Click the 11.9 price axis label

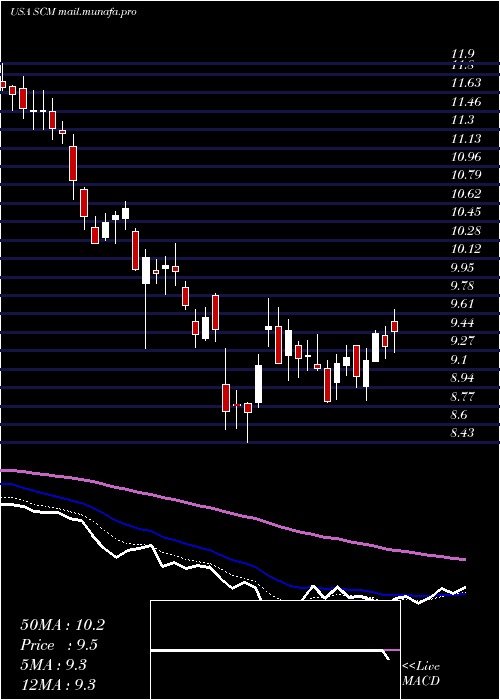tap(462, 54)
